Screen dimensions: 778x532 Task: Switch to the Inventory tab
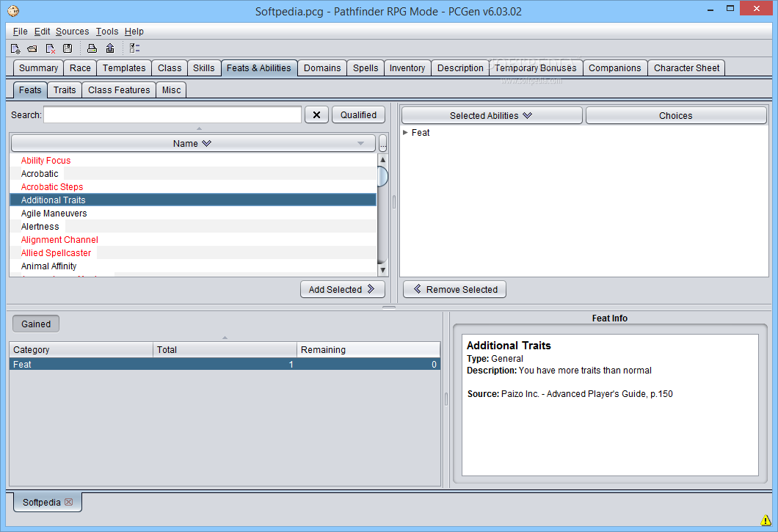click(x=407, y=68)
